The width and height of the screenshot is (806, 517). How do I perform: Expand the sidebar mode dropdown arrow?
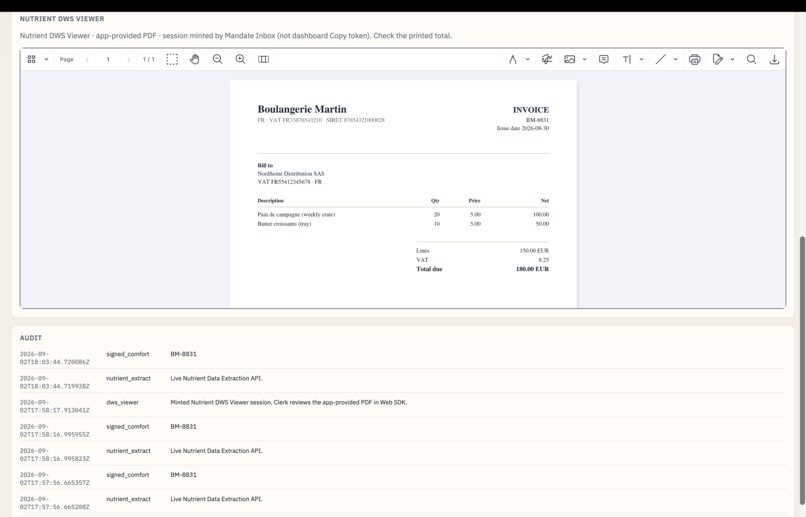click(46, 59)
